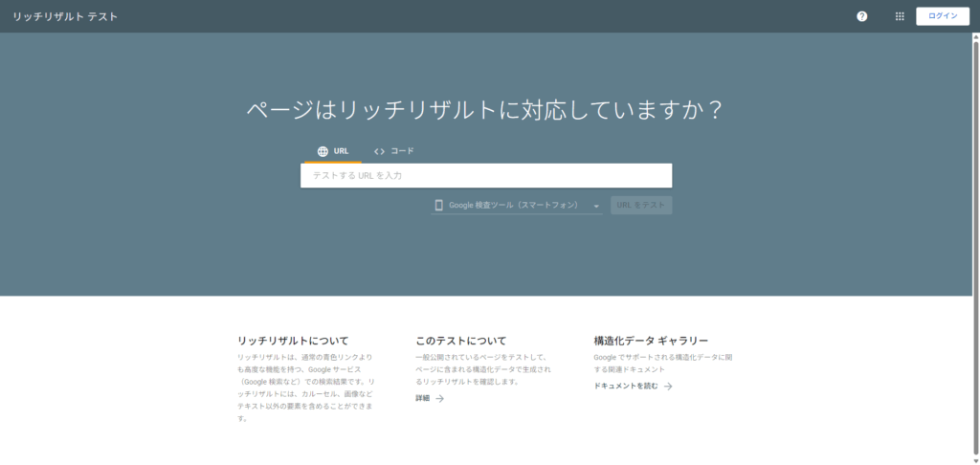This screenshot has height=465, width=980.
Task: Click the 構造化データ ギャラリー heading
Action: coord(651,341)
